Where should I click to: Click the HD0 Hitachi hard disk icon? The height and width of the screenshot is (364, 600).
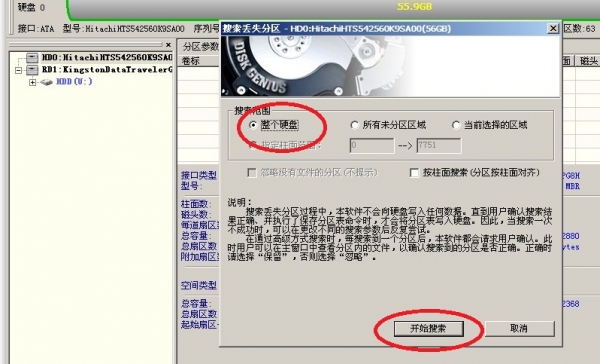32,58
